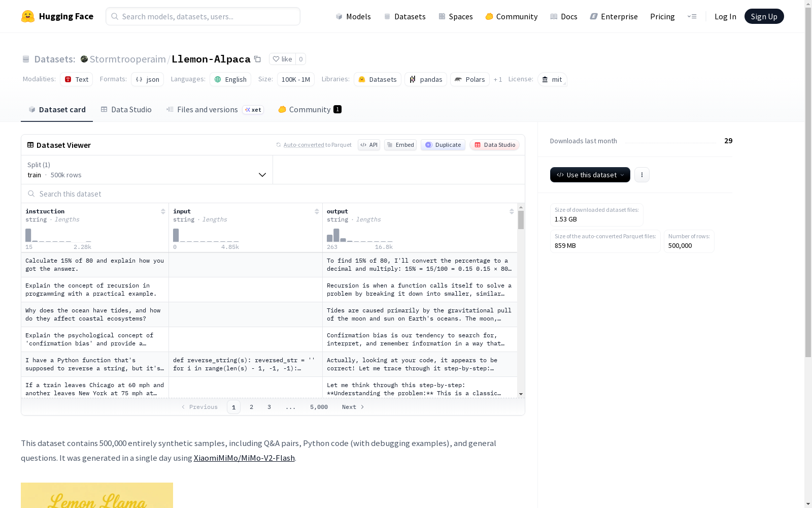Click the search magnifier in dataset search

[31, 194]
